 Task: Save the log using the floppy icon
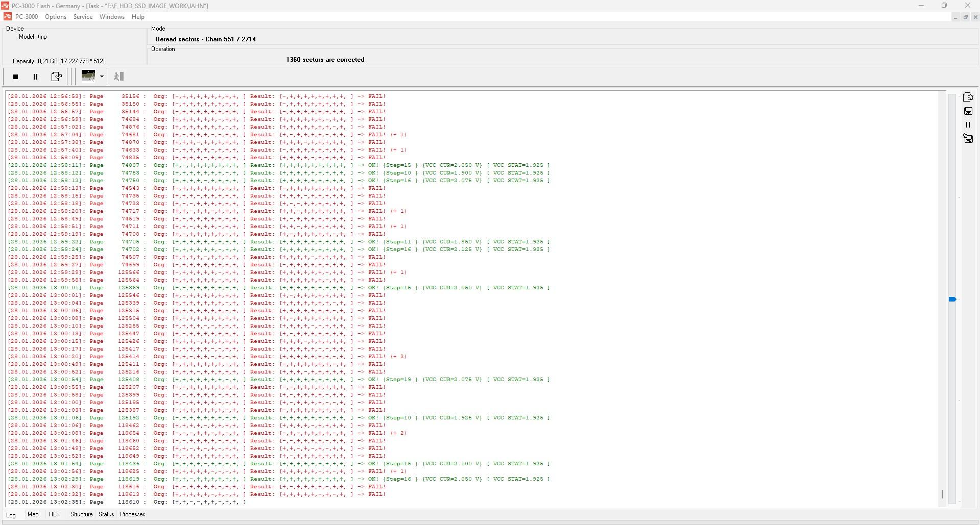coord(968,111)
